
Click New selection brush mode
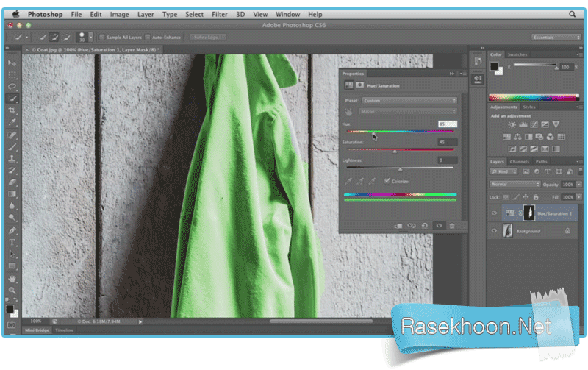42,37
